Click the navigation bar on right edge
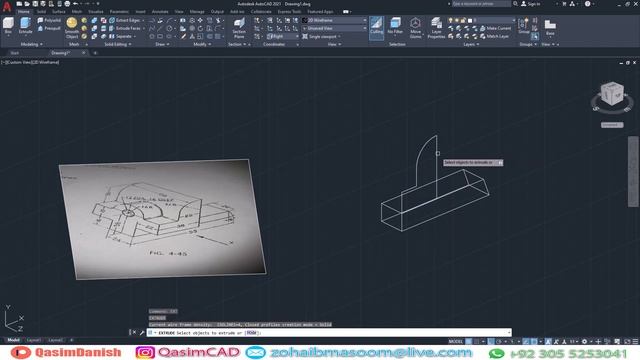Image resolution: width=640 pixels, height=360 pixels. (633, 171)
